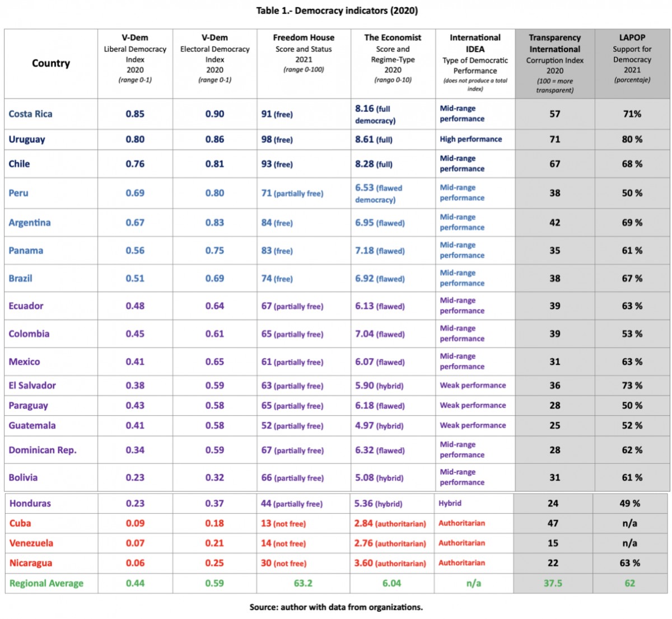This screenshot has height=619, width=672.
Task: Click the Costa Rica country name cell
Action: tap(31, 114)
